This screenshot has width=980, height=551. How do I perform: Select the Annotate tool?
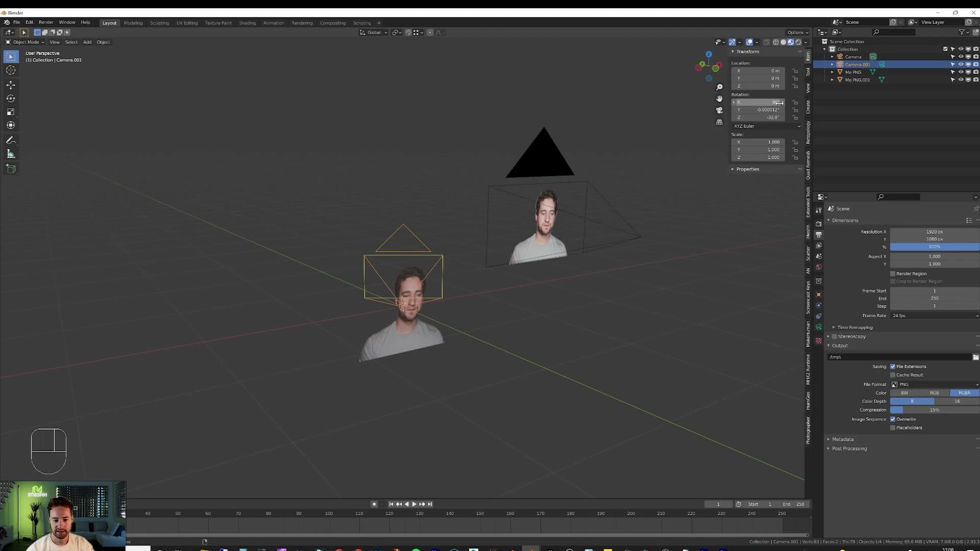11,140
